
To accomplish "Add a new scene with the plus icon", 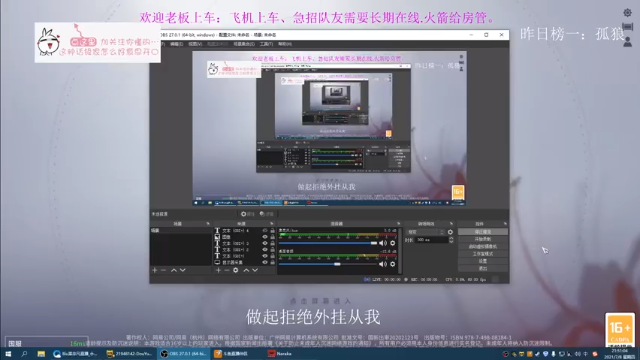I will (x=155, y=270).
